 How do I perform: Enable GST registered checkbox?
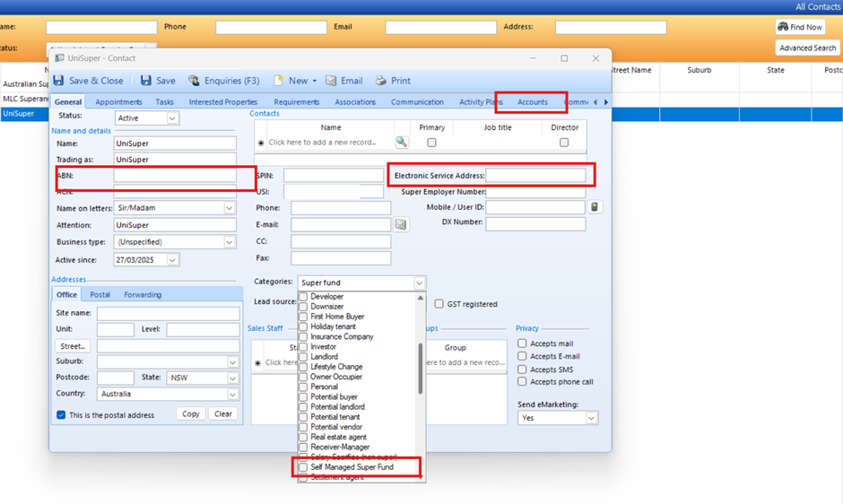[439, 304]
